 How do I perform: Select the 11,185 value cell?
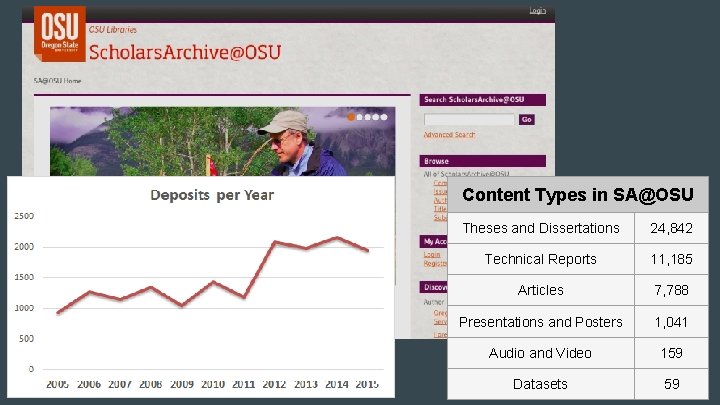672,259
